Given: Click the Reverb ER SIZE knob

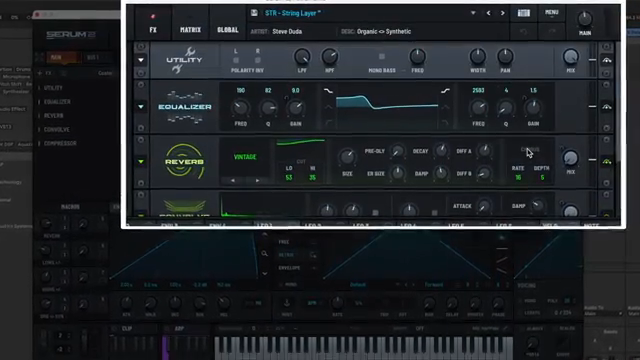Looking at the screenshot, I should (397, 173).
